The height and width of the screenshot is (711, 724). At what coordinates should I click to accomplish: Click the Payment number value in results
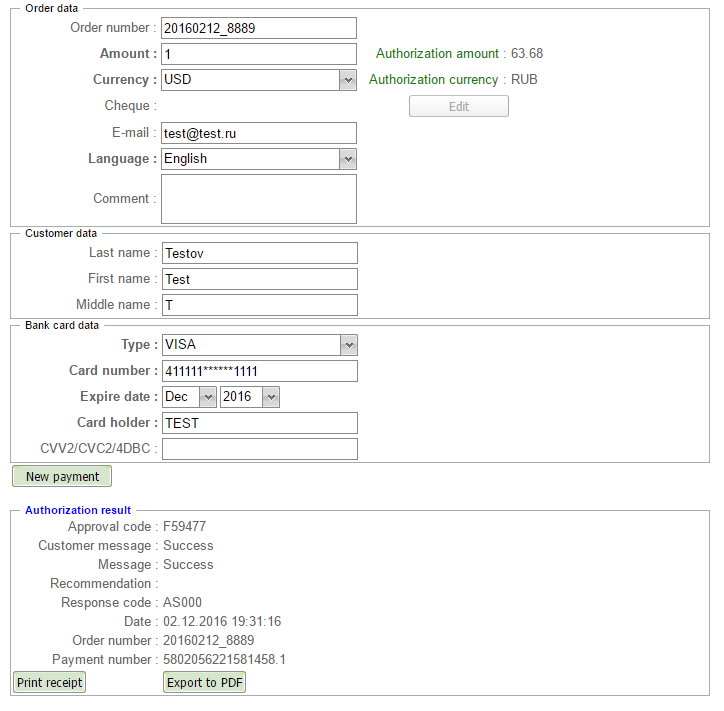224,660
